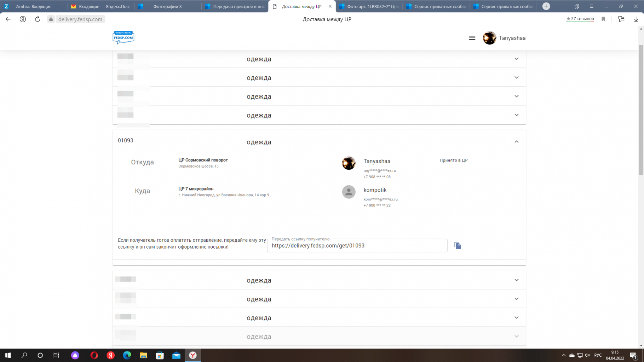Screen dimensions: 644x362
Task: Bookmark this page via bookmark icon
Action: click(x=603, y=19)
